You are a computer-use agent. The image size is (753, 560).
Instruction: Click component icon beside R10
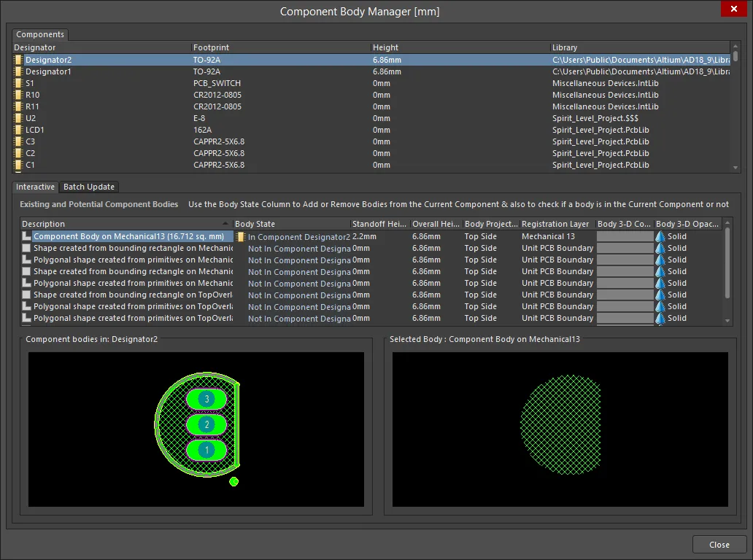click(x=18, y=95)
